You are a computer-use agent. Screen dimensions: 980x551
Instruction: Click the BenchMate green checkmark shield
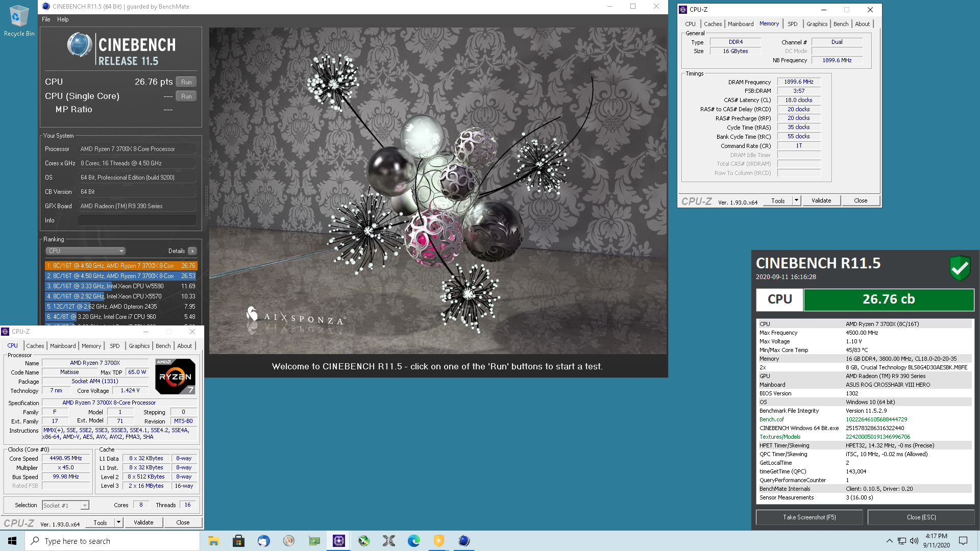click(x=960, y=268)
